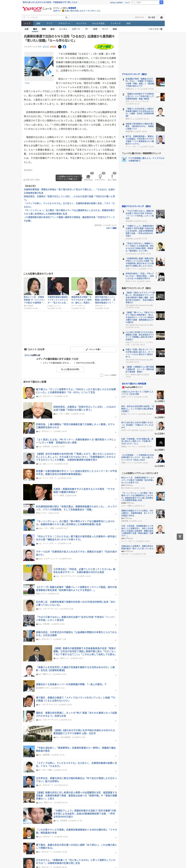Open the エキスパート tab
This screenshot has height=868, width=186.
click(x=64, y=24)
